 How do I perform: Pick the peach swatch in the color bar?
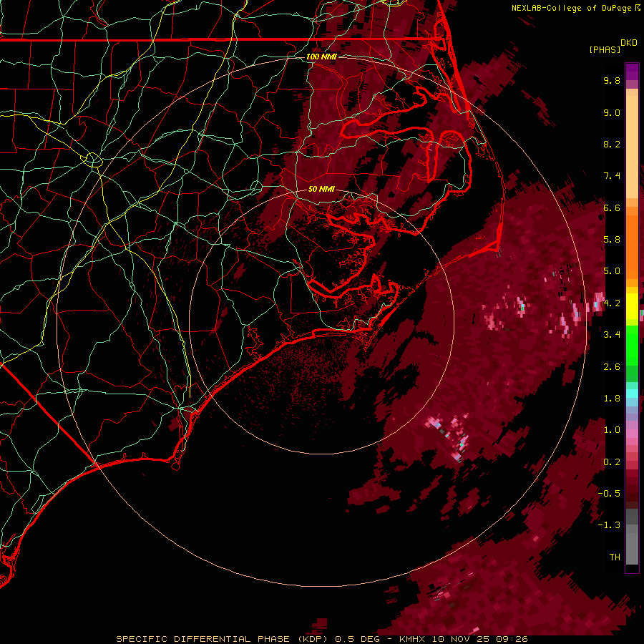coord(632,148)
